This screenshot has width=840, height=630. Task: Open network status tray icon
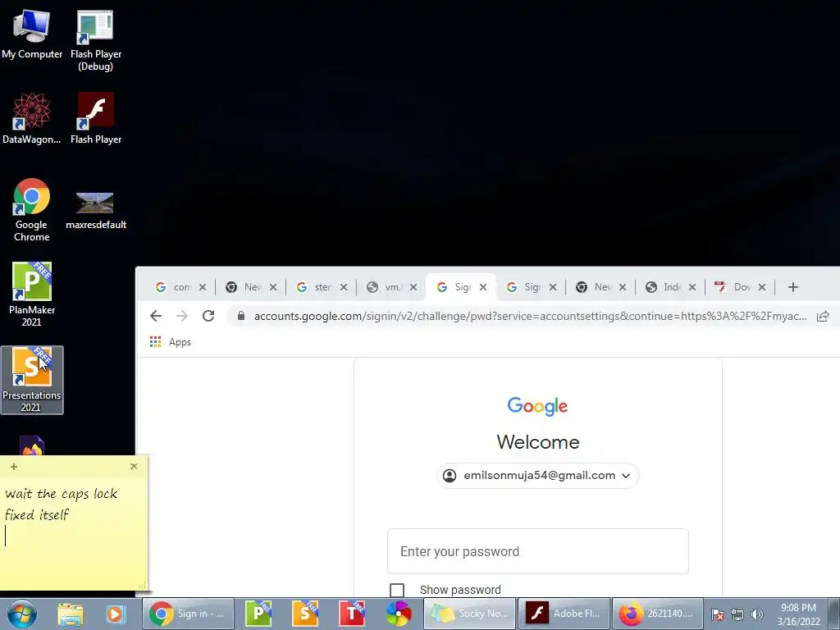click(x=737, y=614)
